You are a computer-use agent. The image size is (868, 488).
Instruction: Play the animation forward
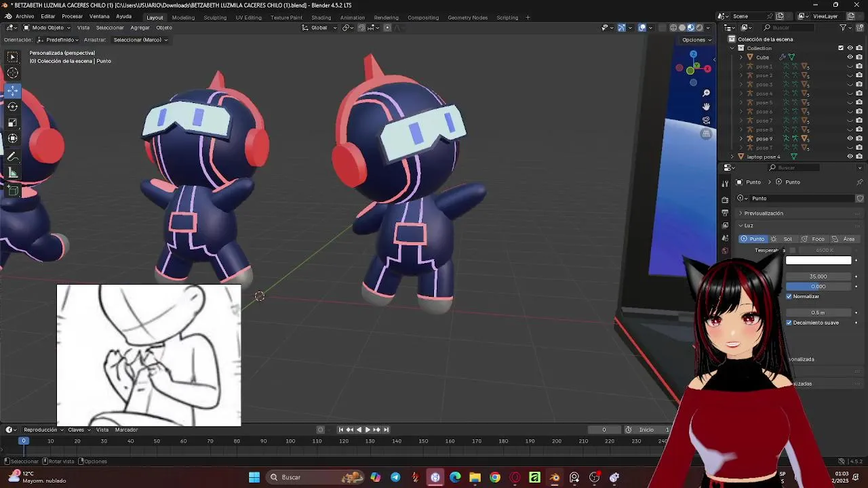[368, 430]
